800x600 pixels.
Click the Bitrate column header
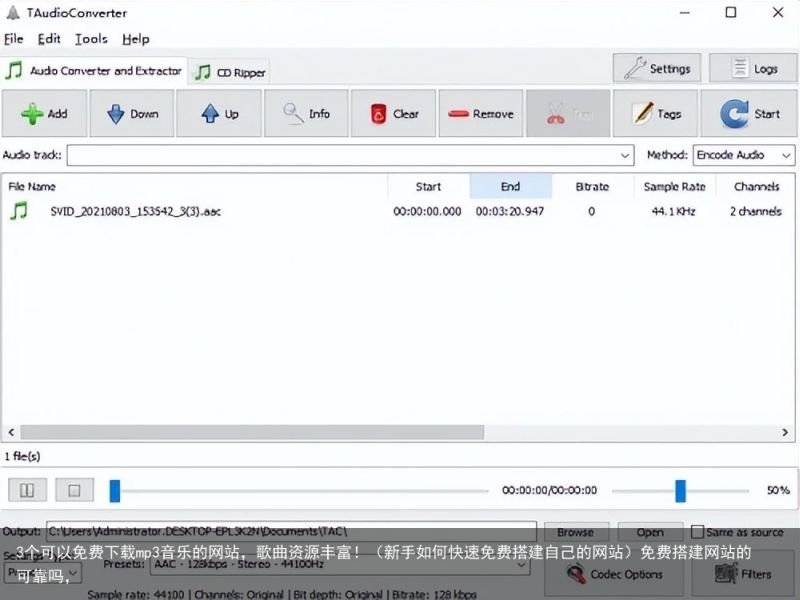[x=592, y=186]
